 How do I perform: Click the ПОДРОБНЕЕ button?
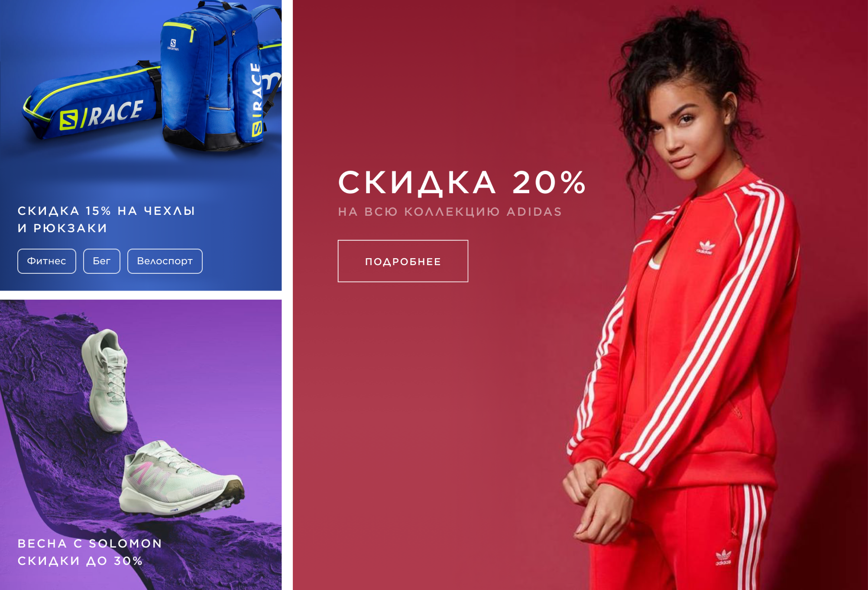tap(403, 261)
